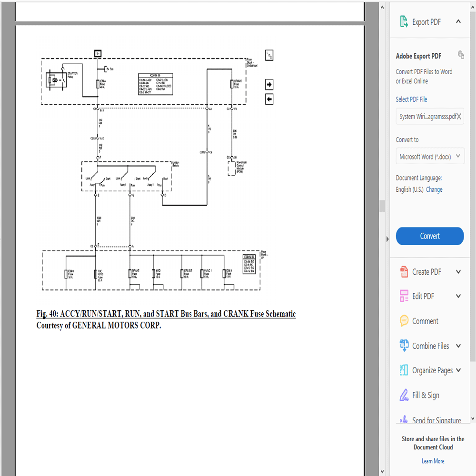Click document scrollbar down arrow

382,471
